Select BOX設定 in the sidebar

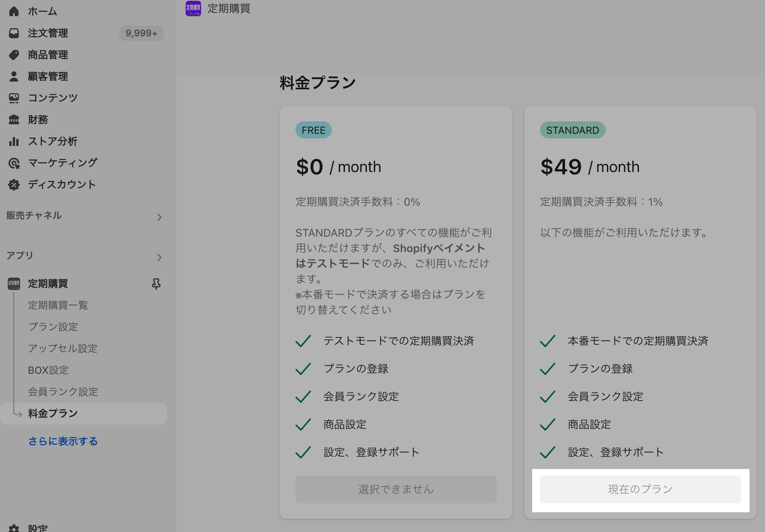(x=48, y=370)
